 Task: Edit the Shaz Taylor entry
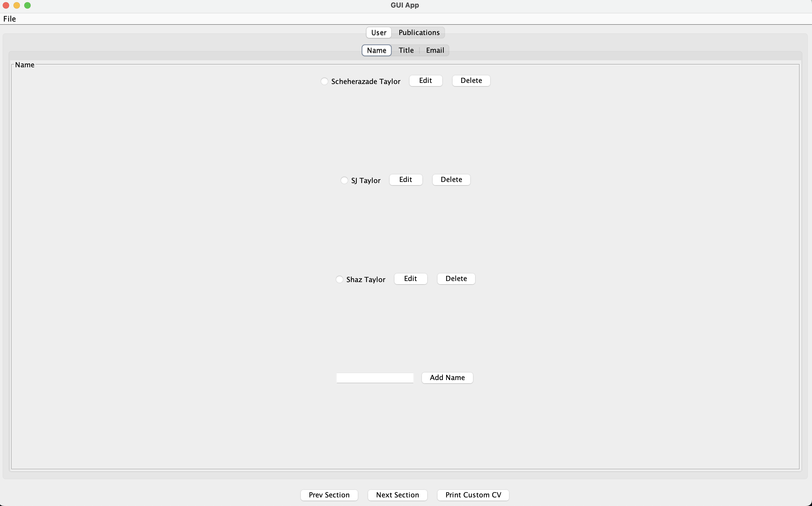[411, 278]
